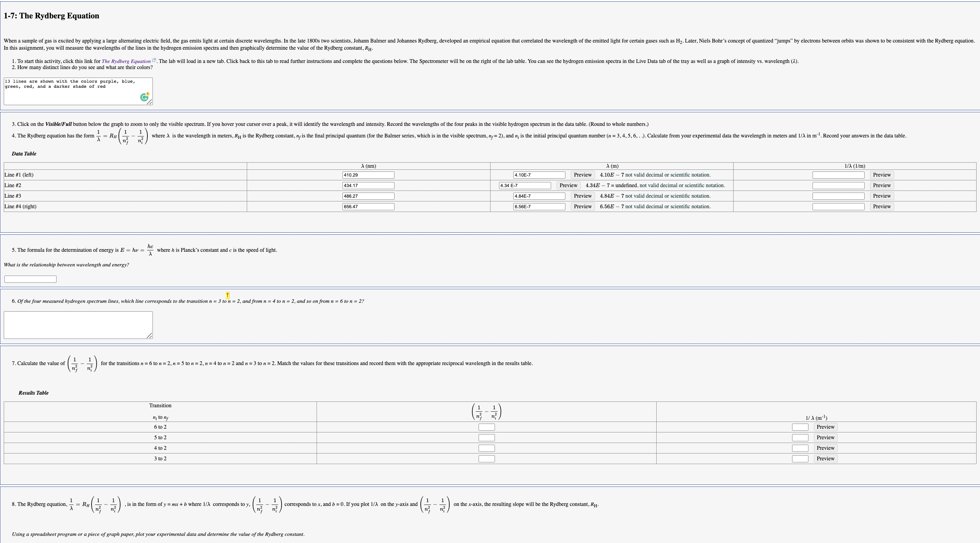The height and width of the screenshot is (543, 980).
Task: Click Line #4 wavelength nm field 656.47
Action: pos(368,207)
